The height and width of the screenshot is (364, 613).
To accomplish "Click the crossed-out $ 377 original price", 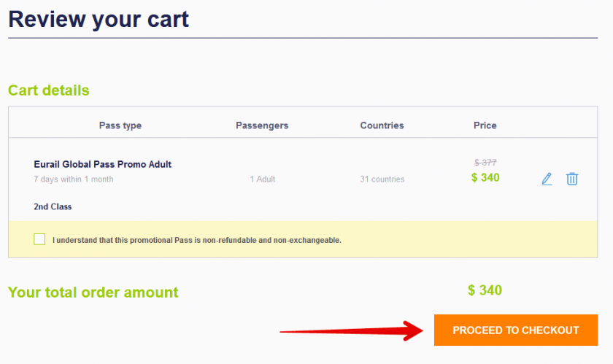I will click(485, 163).
